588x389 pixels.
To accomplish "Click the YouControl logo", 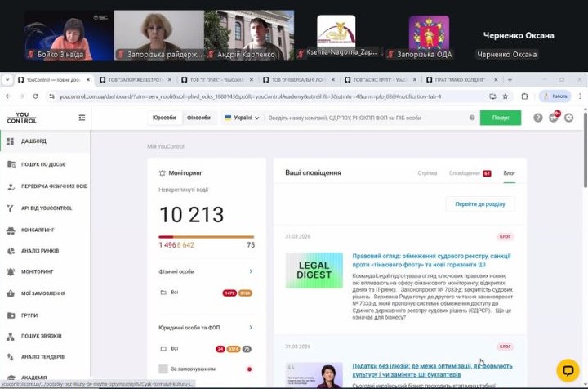I will point(22,118).
